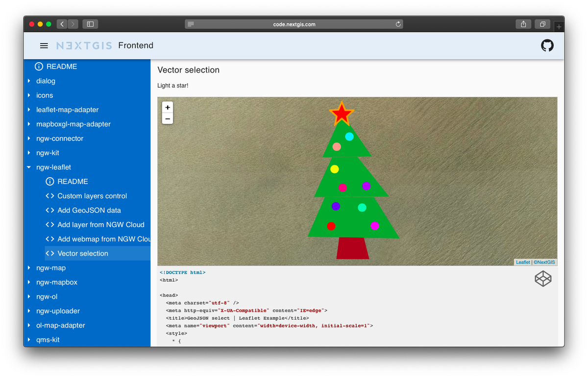The width and height of the screenshot is (588, 378).
Task: Open the GitHub repository icon
Action: click(x=547, y=46)
